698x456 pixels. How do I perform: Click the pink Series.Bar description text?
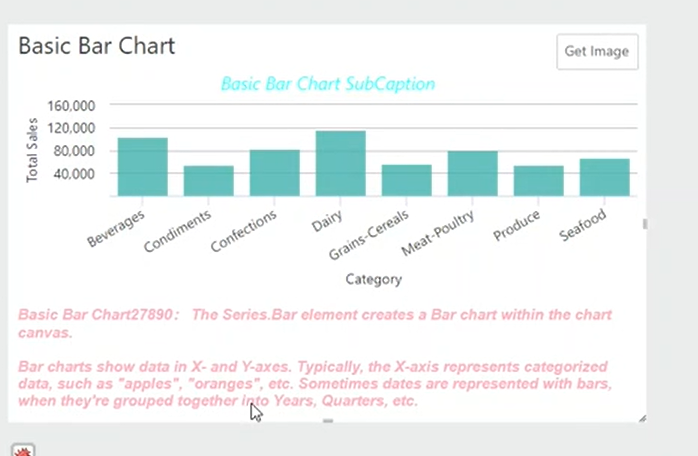click(x=315, y=323)
